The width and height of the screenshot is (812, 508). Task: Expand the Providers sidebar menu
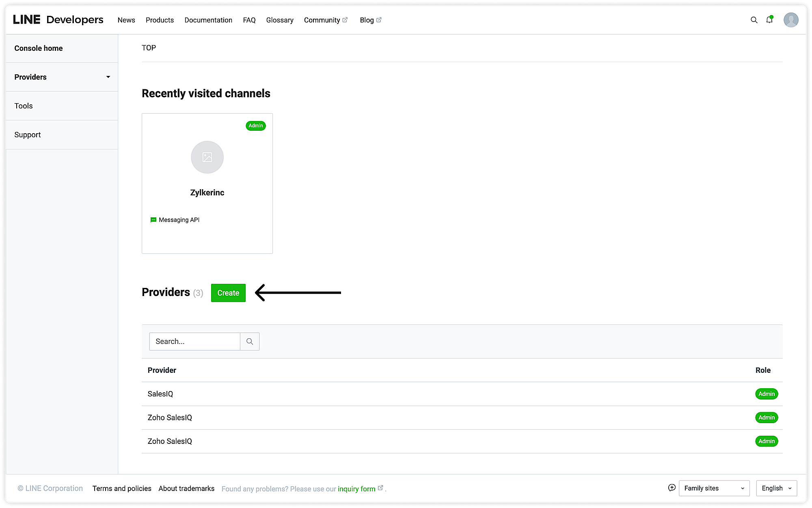(62, 77)
